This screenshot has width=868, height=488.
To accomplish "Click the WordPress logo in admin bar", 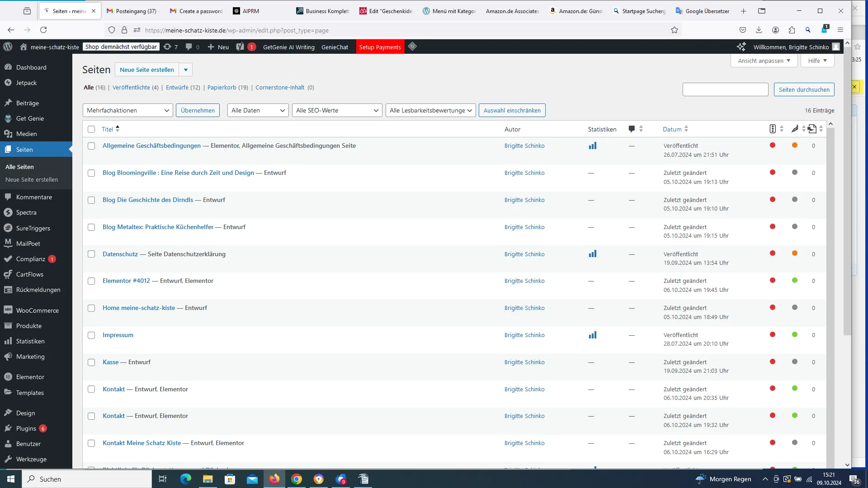I will pyautogui.click(x=8, y=47).
